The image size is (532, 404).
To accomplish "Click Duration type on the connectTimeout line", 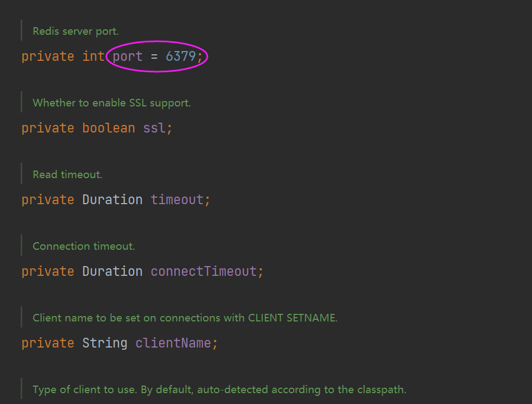I will pos(112,272).
